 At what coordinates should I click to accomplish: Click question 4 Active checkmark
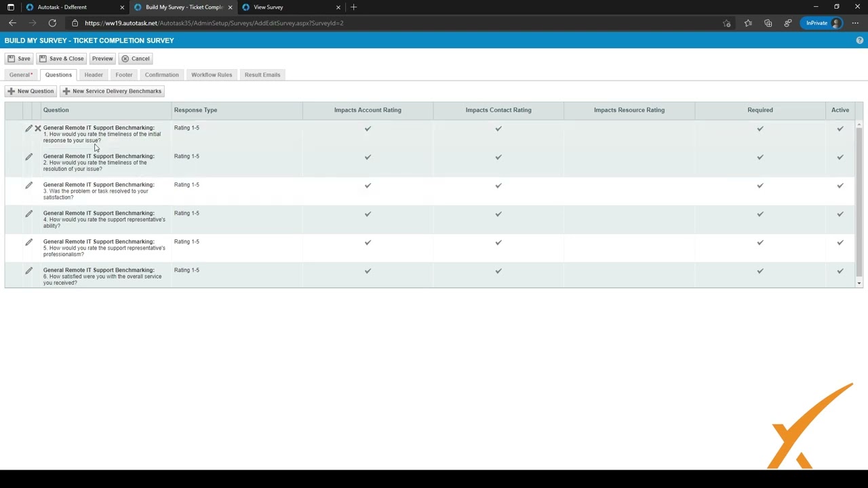(x=840, y=213)
